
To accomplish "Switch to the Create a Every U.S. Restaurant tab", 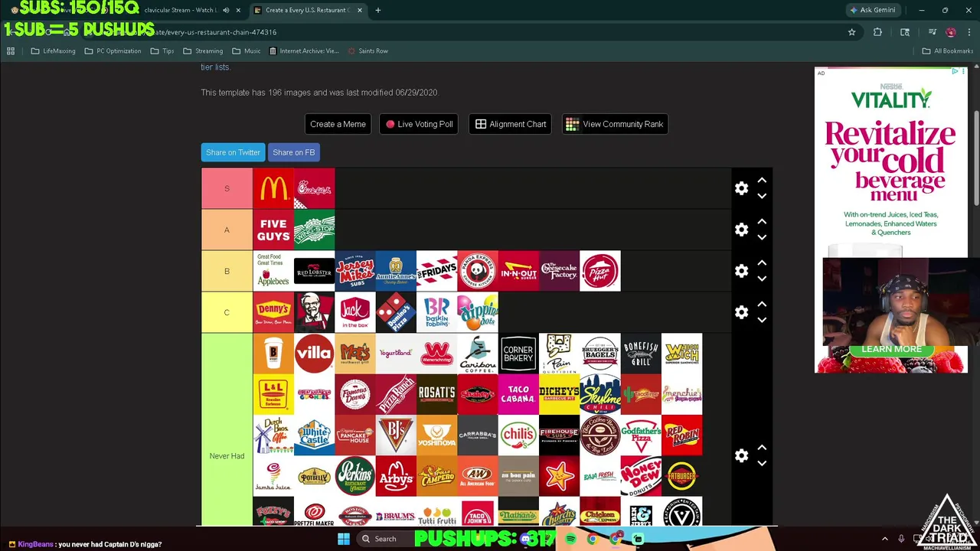I will point(308,10).
